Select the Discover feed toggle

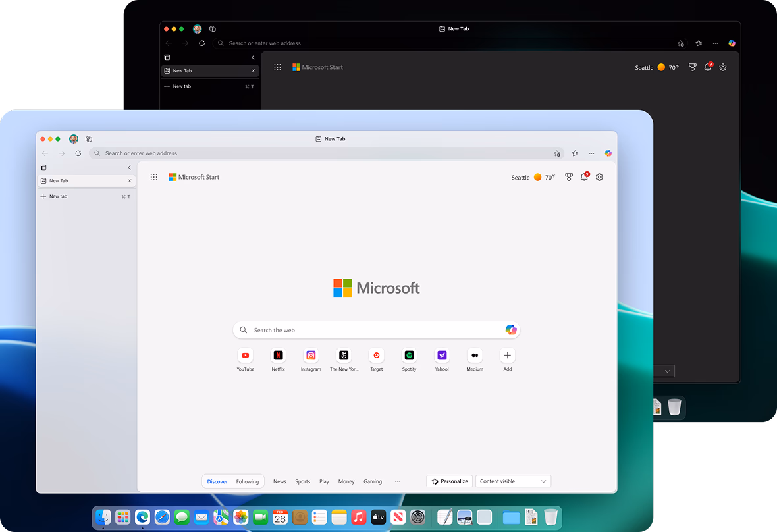pos(217,481)
